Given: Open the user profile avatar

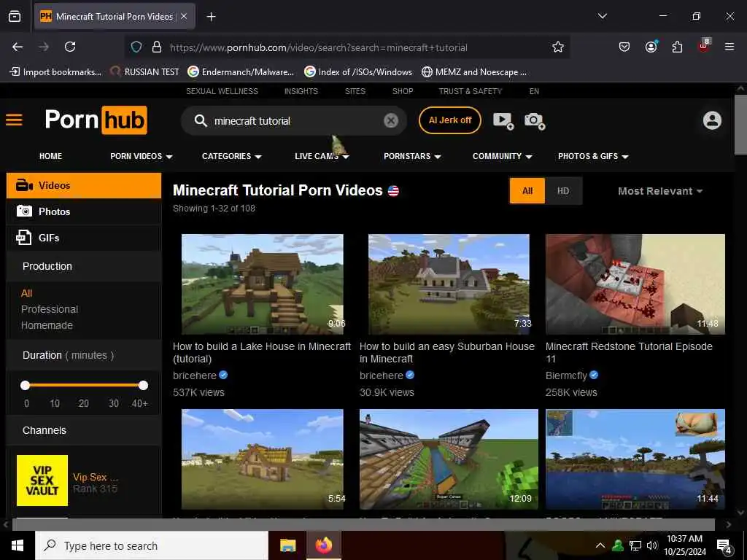Looking at the screenshot, I should click(712, 120).
